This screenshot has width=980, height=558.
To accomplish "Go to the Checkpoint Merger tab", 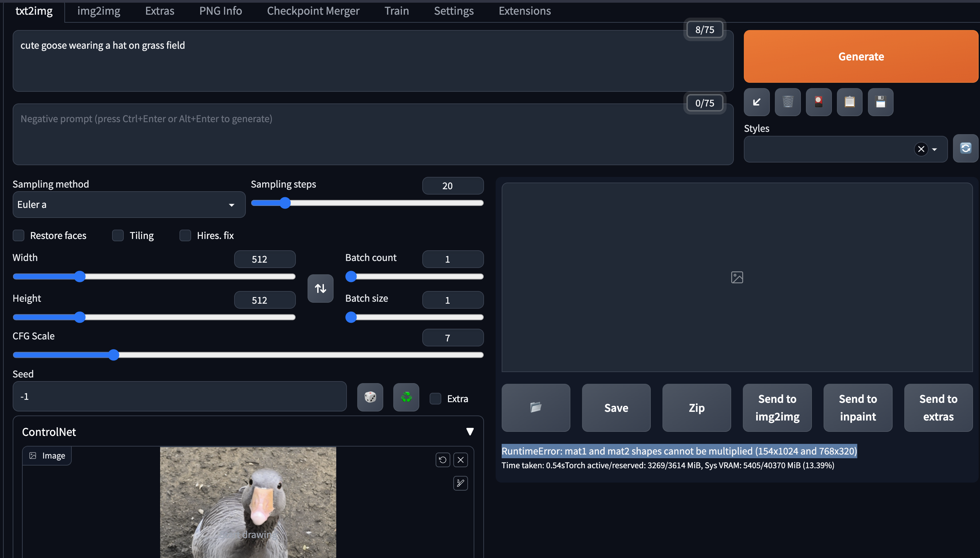I will pos(313,11).
